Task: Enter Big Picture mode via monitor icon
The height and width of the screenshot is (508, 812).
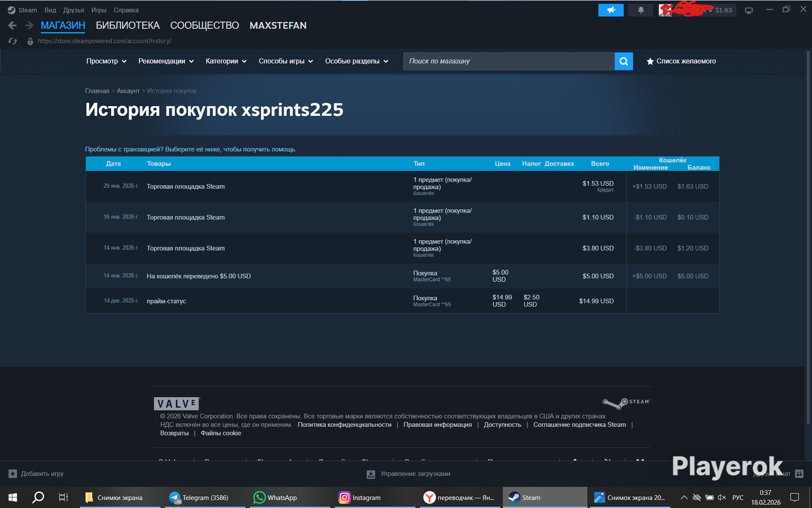Action: click(749, 10)
